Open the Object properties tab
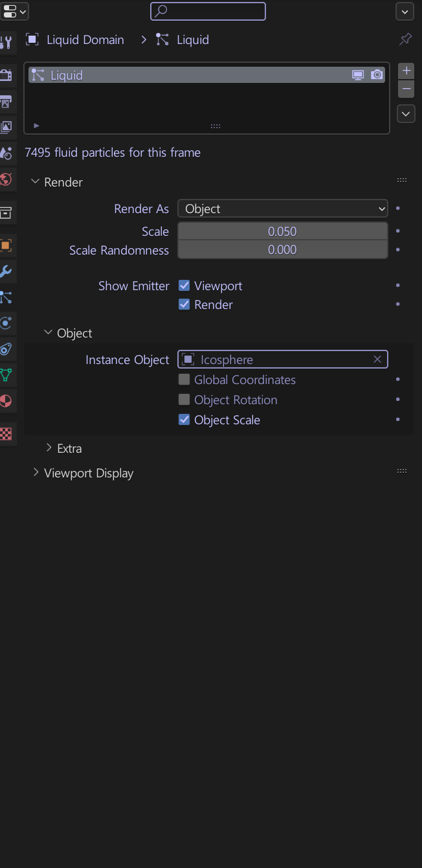Screen dimensions: 422x868 (x=6, y=246)
